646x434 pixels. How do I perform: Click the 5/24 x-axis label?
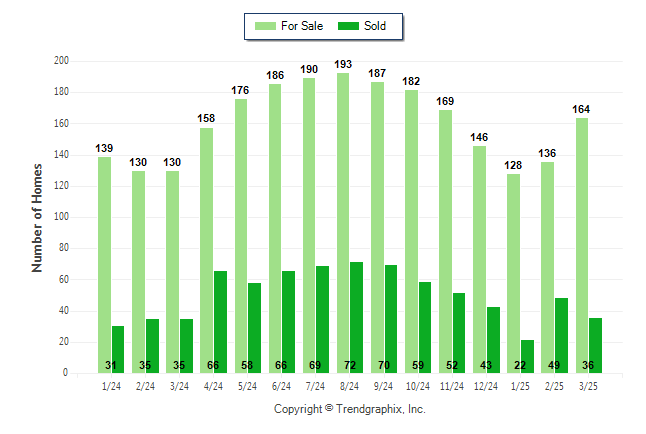(x=247, y=386)
